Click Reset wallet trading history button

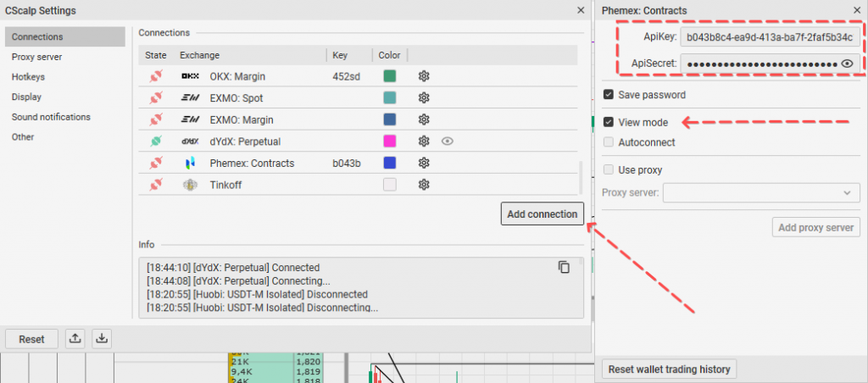click(670, 369)
